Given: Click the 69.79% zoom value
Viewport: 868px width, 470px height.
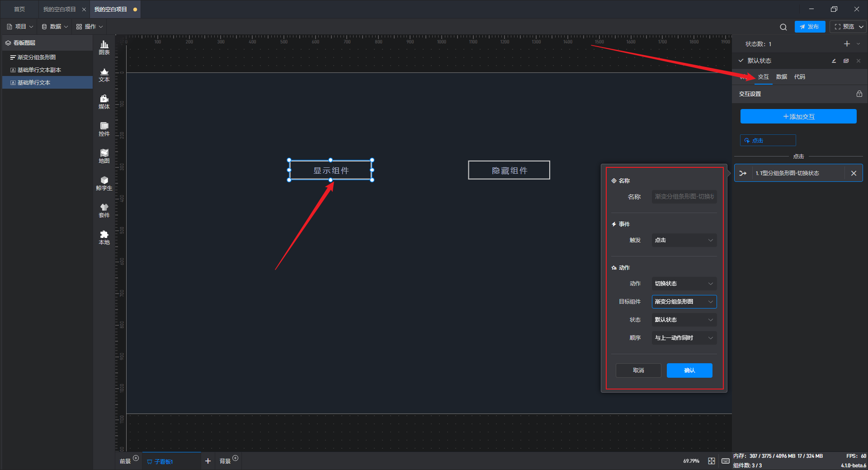Looking at the screenshot, I should click(x=691, y=461).
